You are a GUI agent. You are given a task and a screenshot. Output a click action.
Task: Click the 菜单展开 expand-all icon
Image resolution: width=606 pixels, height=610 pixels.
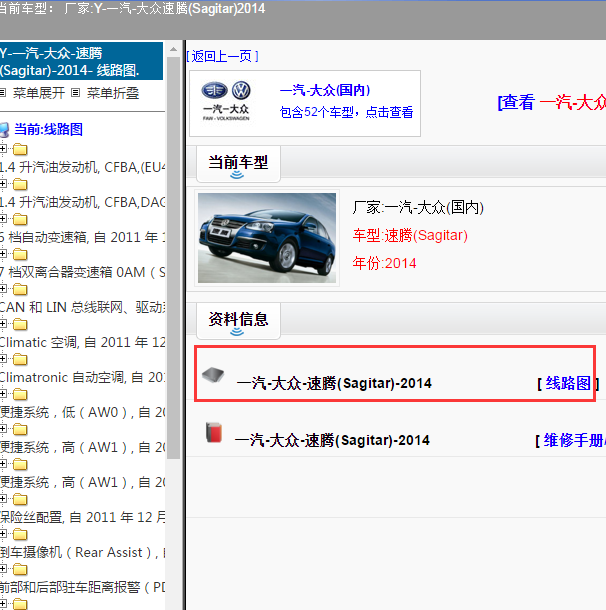tap(3, 93)
